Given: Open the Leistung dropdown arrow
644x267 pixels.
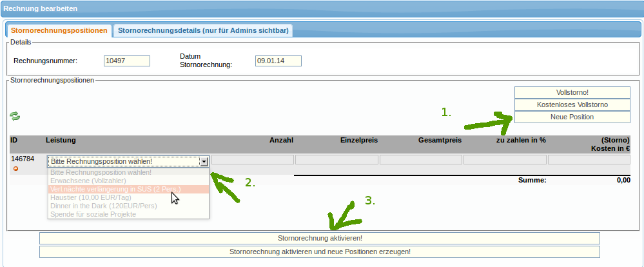Looking at the screenshot, I should click(x=204, y=162).
